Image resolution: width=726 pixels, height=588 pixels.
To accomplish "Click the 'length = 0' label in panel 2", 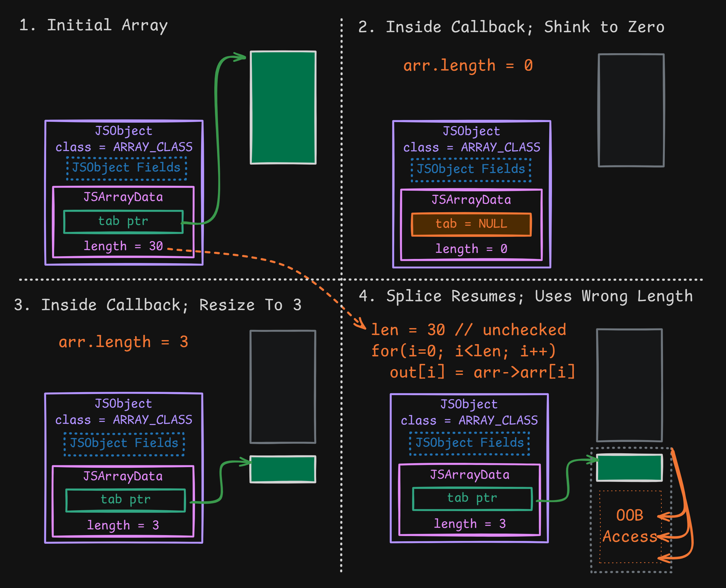I will (471, 249).
